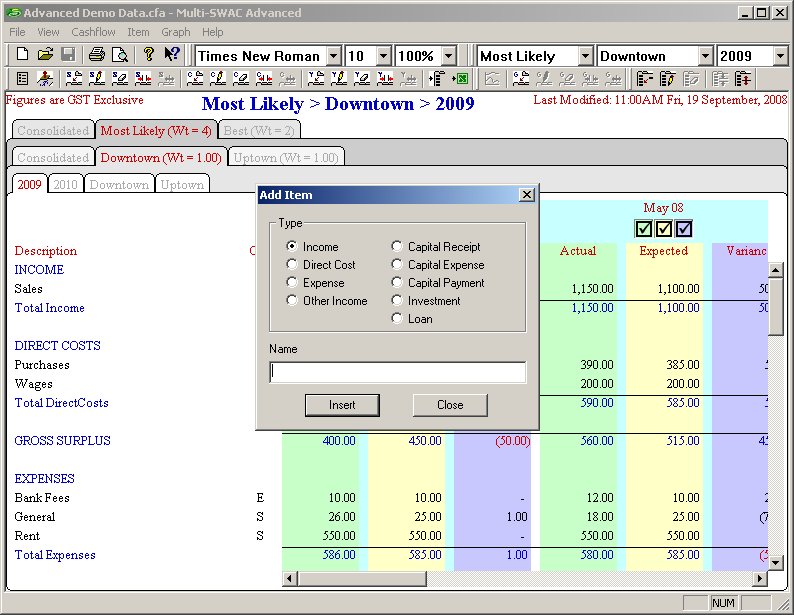Open Print Preview with magnifier icon
The image size is (794, 615).
coord(120,55)
